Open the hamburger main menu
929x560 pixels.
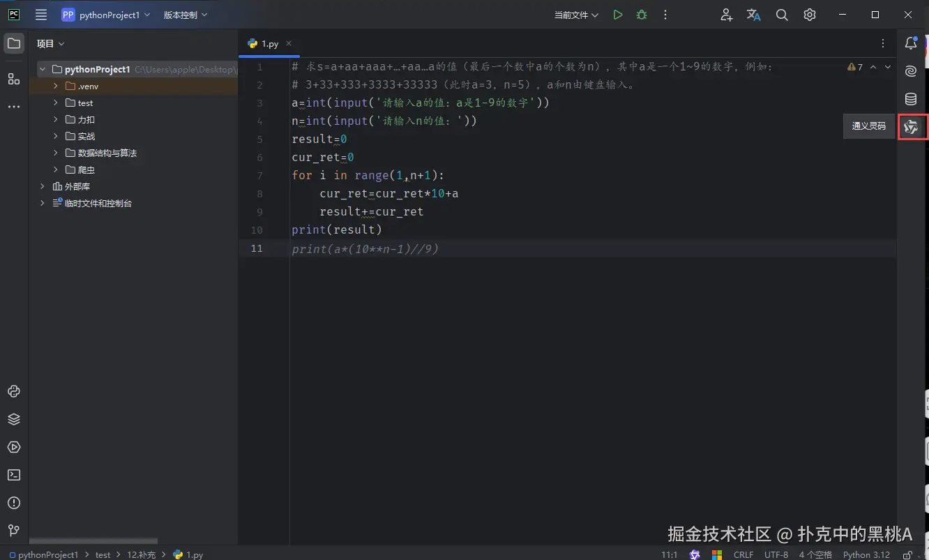(41, 15)
